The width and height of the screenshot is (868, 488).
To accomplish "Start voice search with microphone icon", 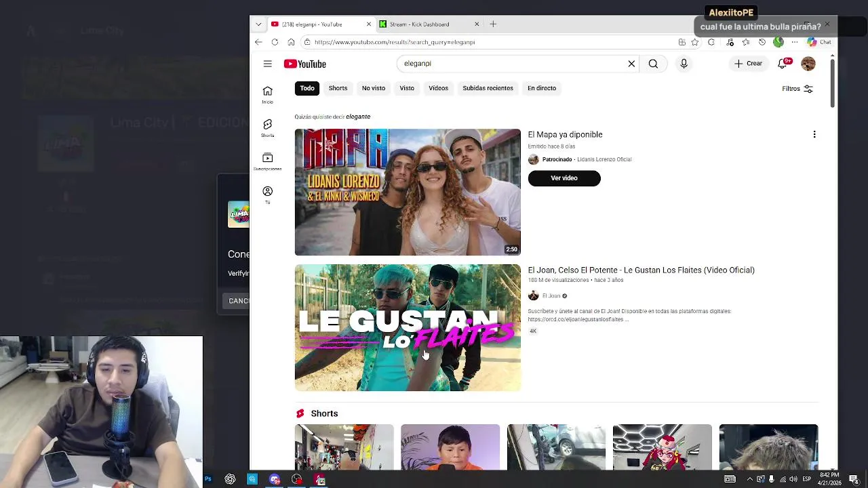I will (x=684, y=64).
